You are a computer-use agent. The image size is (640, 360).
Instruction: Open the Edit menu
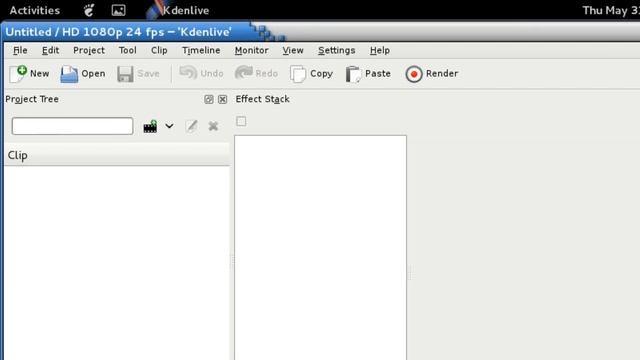click(x=50, y=50)
